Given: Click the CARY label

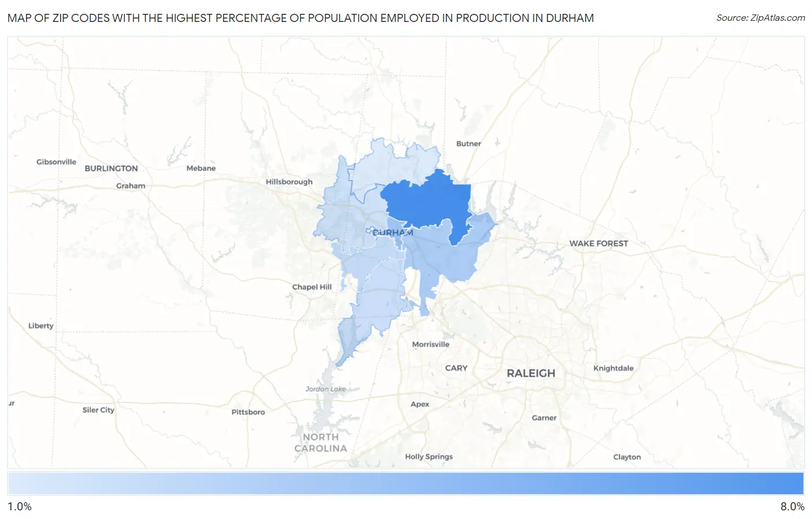Looking at the screenshot, I should pos(456,368).
